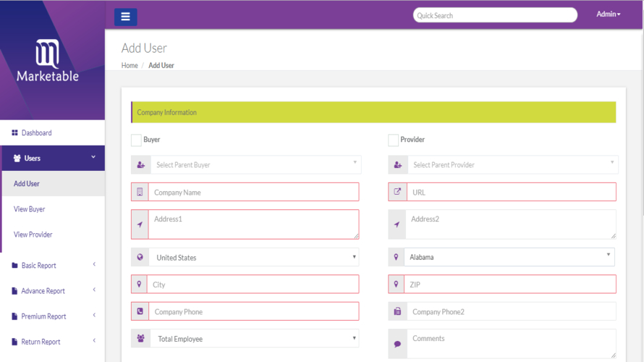
Task: Click the Total Employee group icon
Action: tap(140, 338)
